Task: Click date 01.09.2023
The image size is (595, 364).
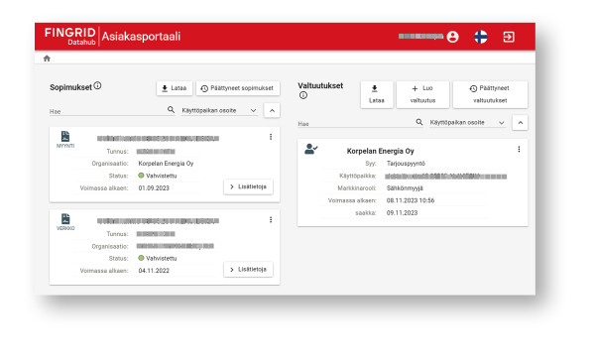Action: (x=154, y=187)
